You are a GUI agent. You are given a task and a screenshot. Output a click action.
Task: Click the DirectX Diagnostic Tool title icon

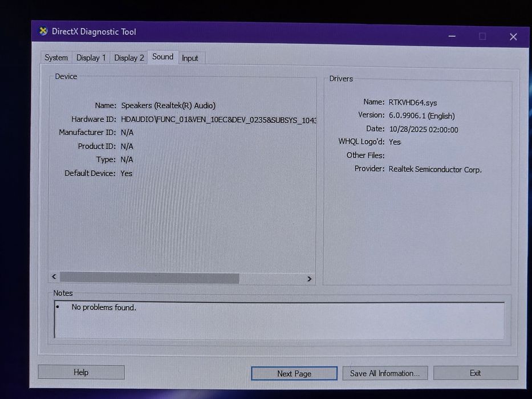pyautogui.click(x=43, y=31)
